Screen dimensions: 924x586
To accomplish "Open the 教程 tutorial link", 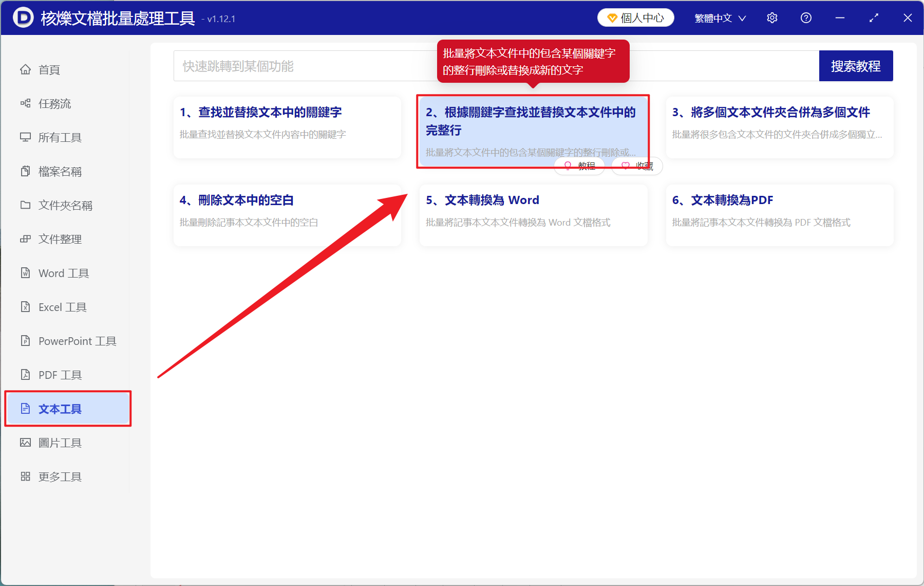I will pos(579,166).
